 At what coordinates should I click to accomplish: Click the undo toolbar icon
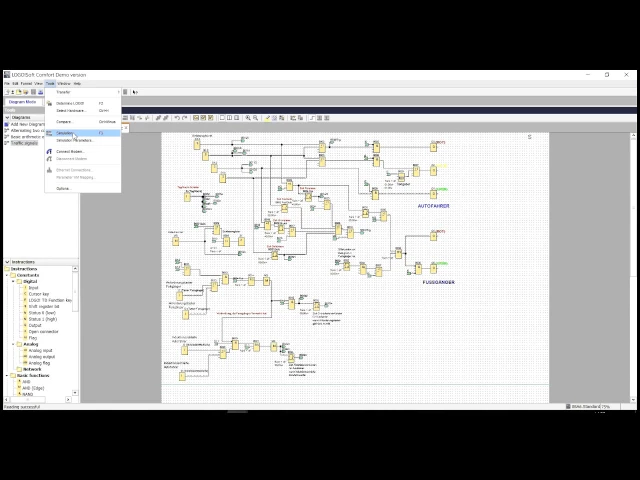177,118
